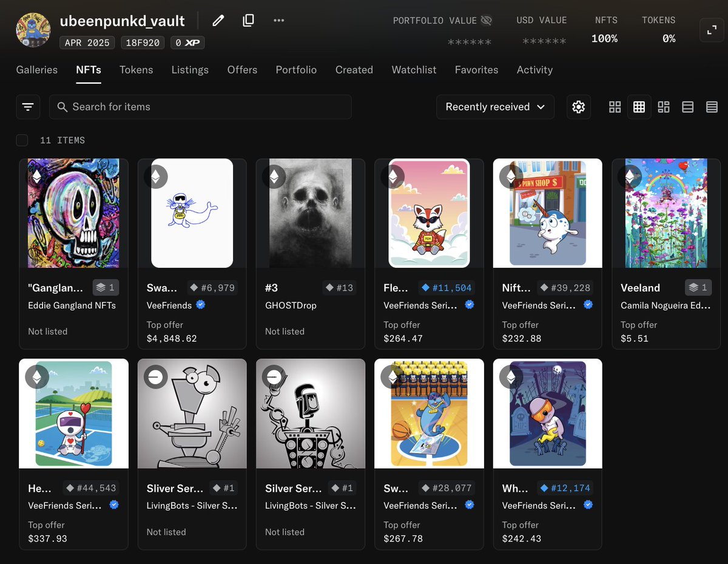This screenshot has height=564, width=728.
Task: Click rarity rank #11,504
Action: 446,288
